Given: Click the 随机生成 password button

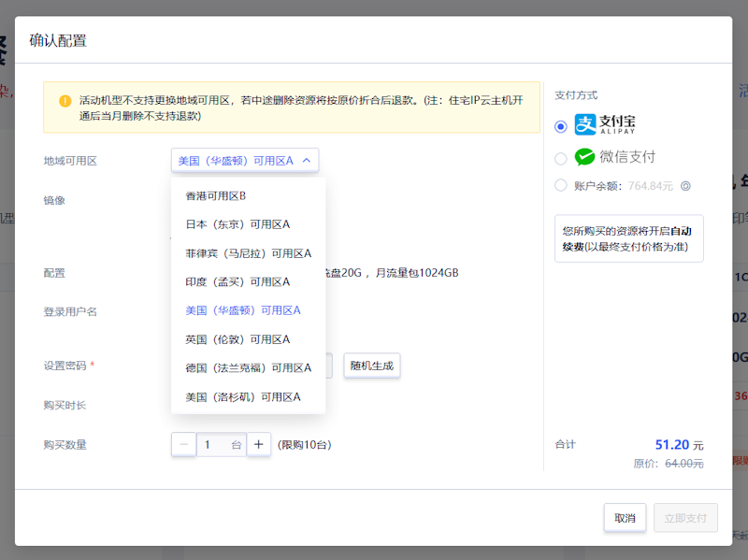Looking at the screenshot, I should tap(373, 366).
